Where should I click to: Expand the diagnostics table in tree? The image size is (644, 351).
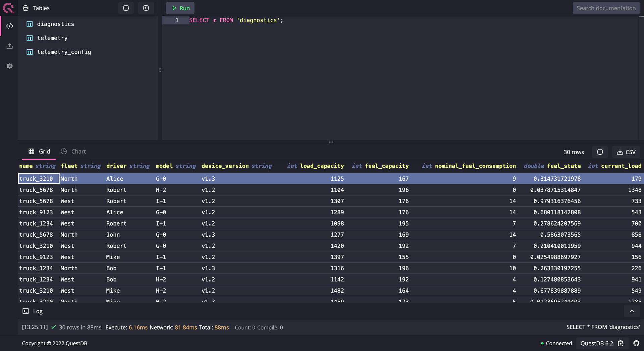(55, 24)
